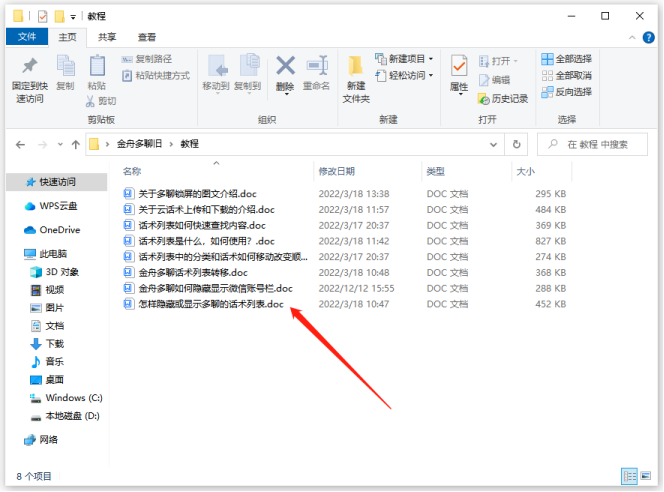
Task: Click the Edit (编辑) ribbon item
Action: (x=495, y=80)
